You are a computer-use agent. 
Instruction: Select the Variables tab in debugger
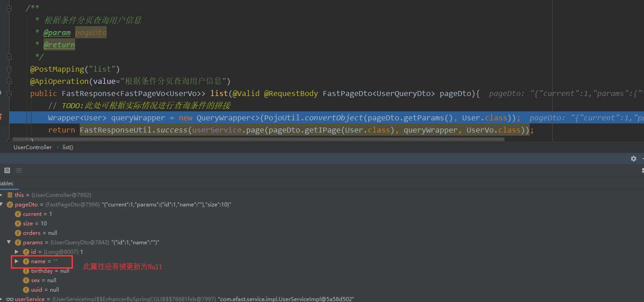[6, 183]
